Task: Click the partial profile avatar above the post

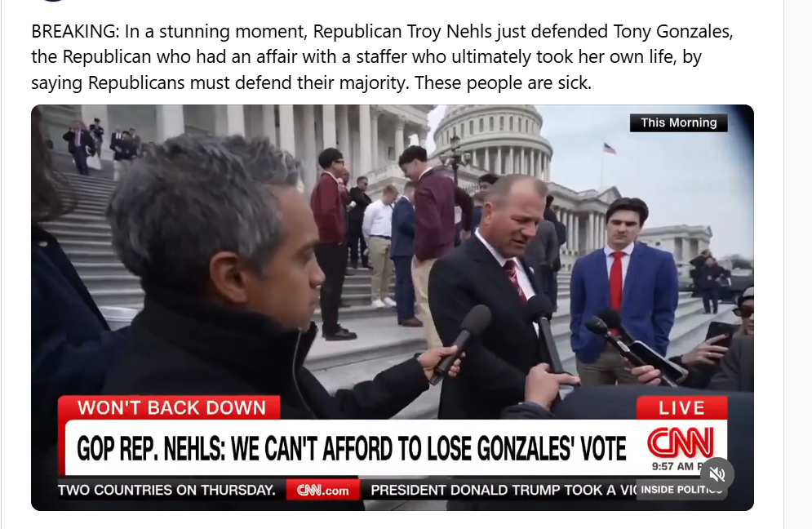Action: [53, 1]
